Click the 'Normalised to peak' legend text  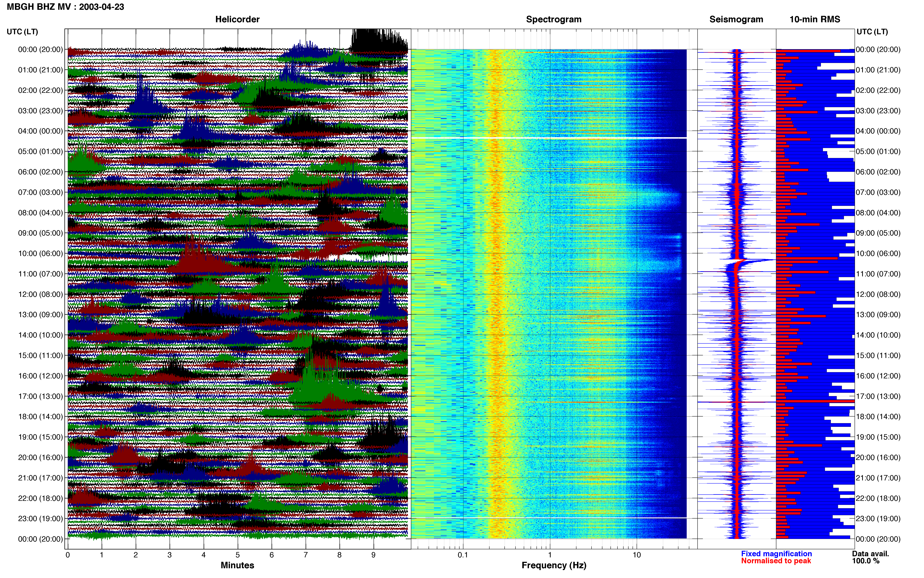coord(776,561)
